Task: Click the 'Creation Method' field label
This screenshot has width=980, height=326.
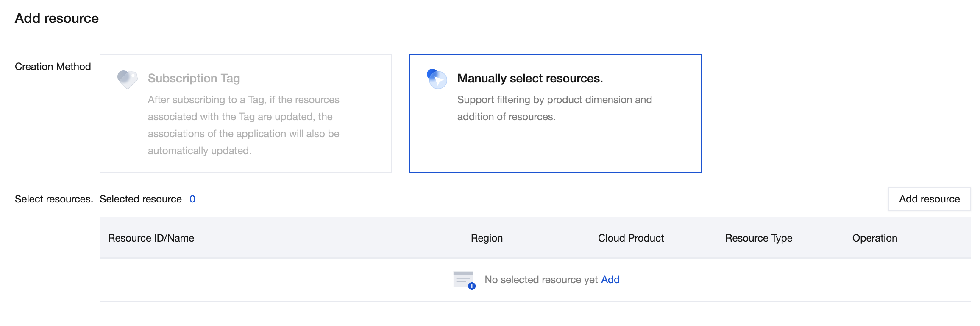Action: pos(53,67)
